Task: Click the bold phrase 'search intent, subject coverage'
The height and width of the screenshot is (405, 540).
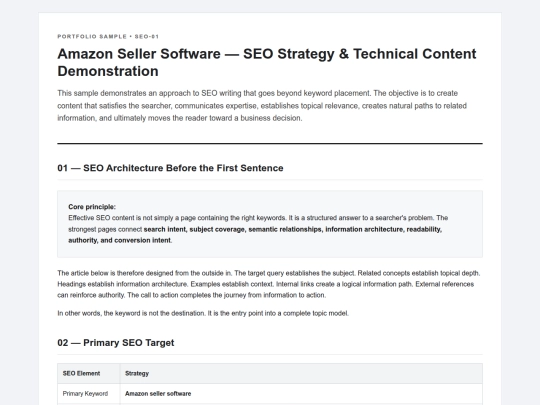Action: (x=194, y=229)
